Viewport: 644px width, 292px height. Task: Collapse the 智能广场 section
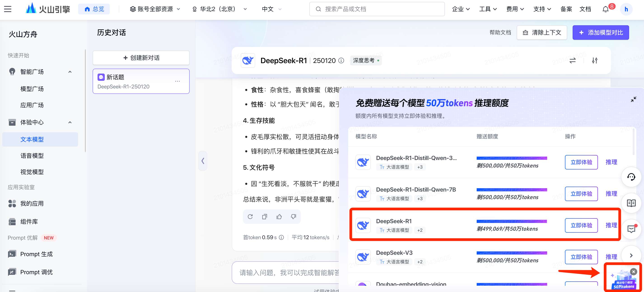point(70,72)
